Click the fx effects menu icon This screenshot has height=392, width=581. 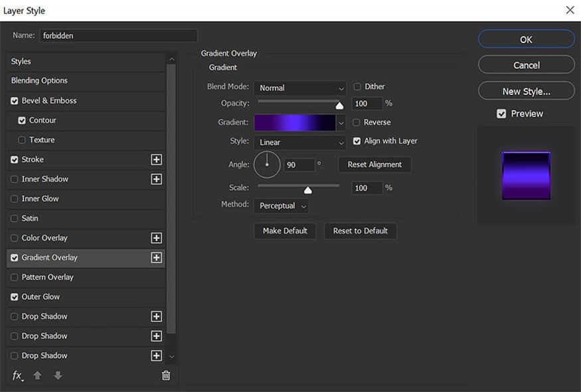pyautogui.click(x=17, y=375)
